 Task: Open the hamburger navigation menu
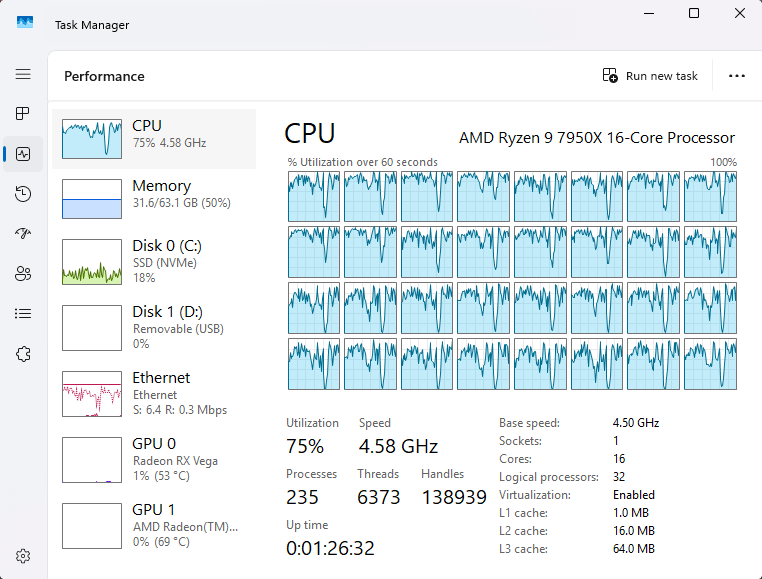[23, 74]
